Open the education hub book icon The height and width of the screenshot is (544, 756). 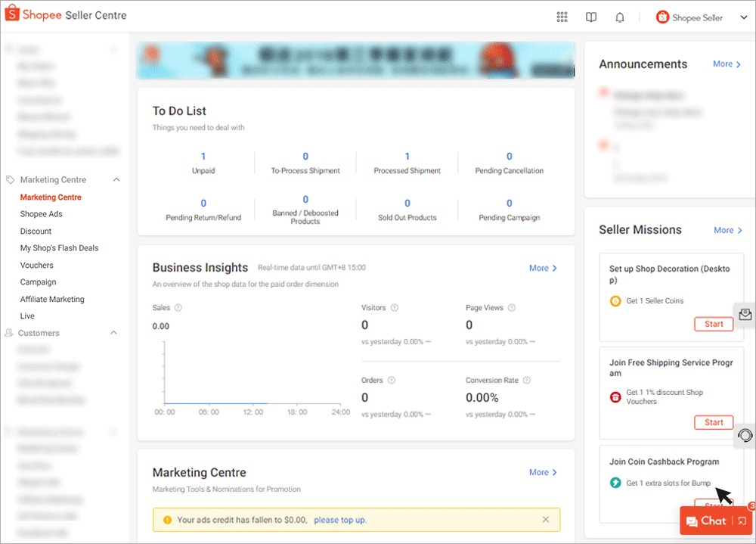pyautogui.click(x=590, y=17)
